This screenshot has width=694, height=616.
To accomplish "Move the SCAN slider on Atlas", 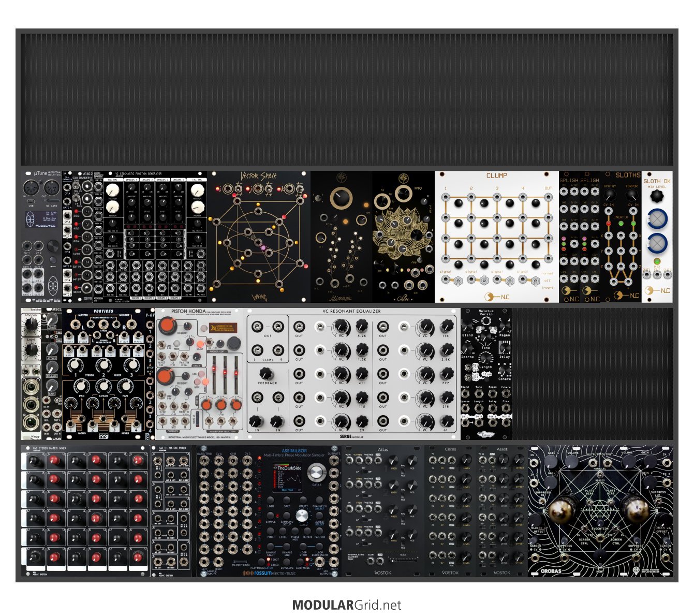I will point(403,561).
